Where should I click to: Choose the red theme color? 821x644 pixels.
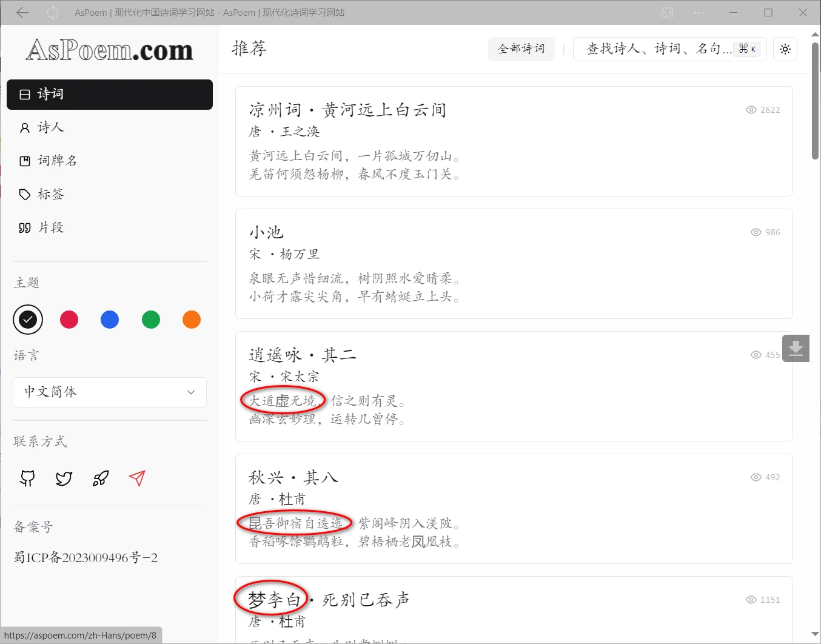(69, 320)
